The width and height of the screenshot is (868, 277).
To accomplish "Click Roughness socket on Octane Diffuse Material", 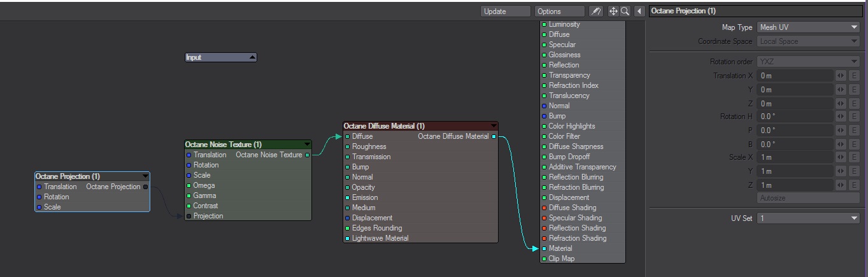I will [347, 146].
